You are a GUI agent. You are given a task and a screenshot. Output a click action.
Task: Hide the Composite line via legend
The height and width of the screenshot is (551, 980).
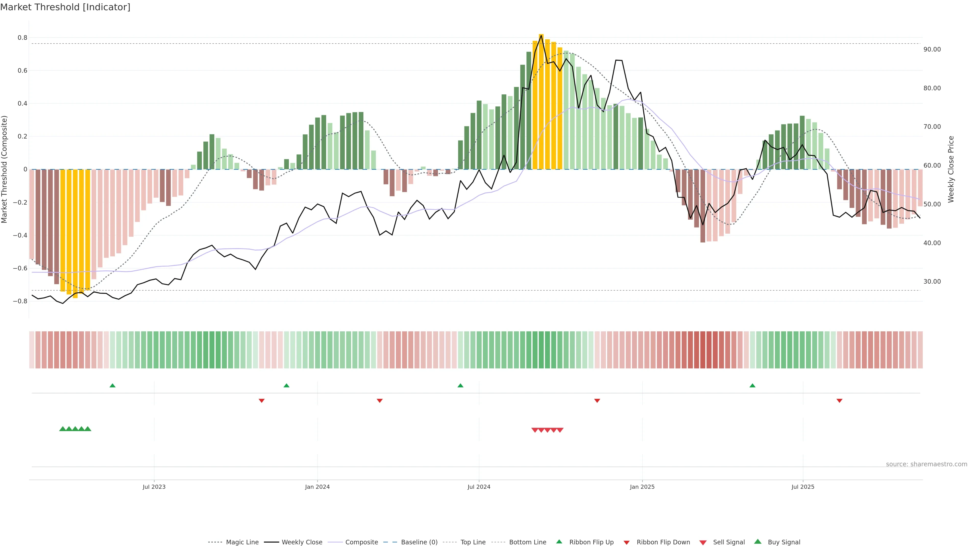(x=361, y=542)
